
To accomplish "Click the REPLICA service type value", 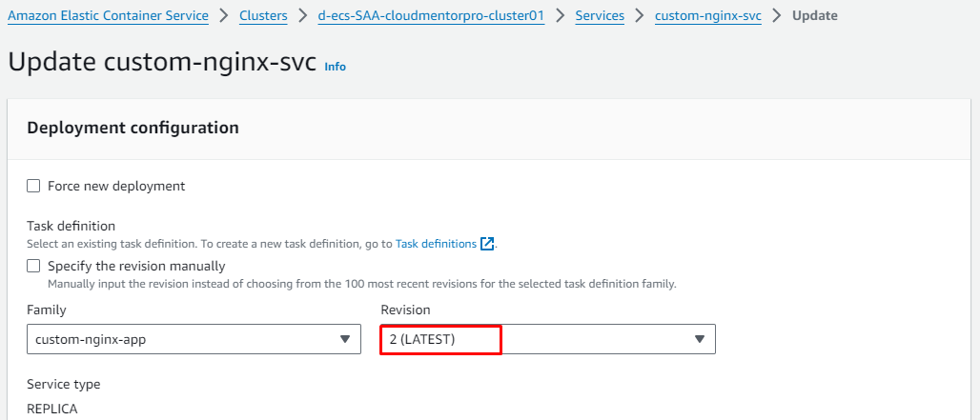I will click(52, 409).
